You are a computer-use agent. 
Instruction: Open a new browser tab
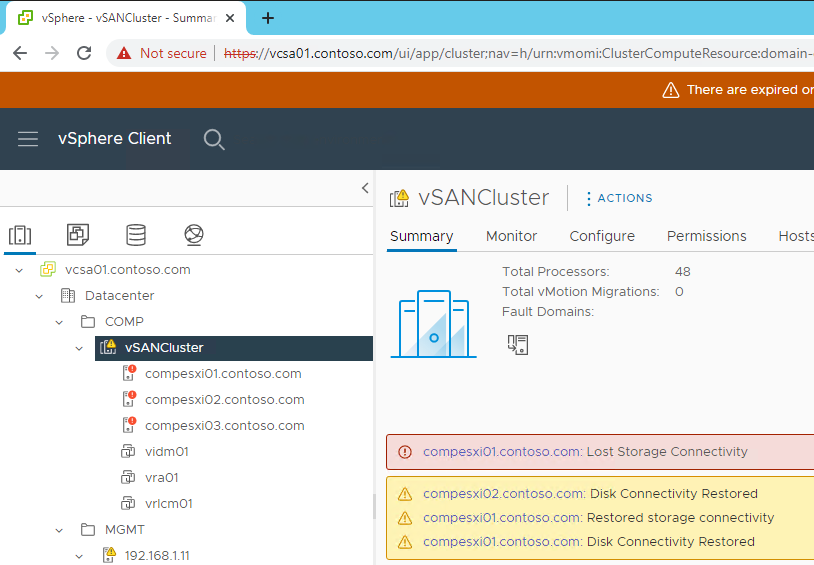(268, 18)
